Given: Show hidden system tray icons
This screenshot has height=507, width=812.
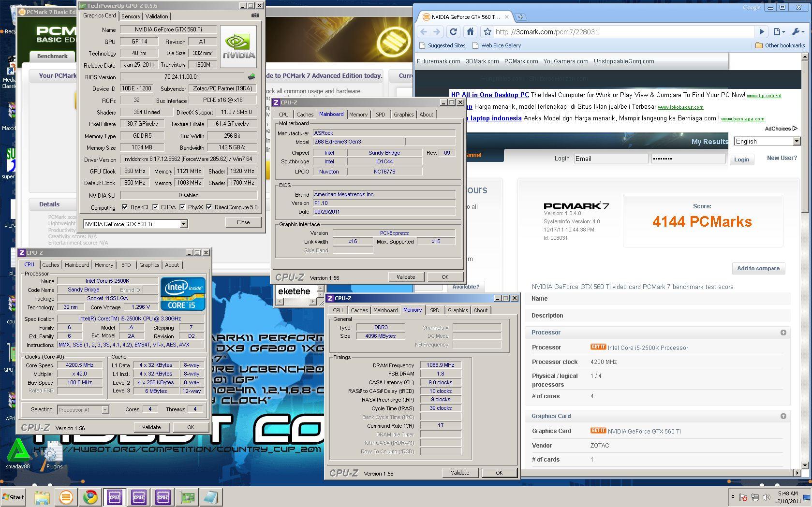Looking at the screenshot, I should (x=733, y=496).
